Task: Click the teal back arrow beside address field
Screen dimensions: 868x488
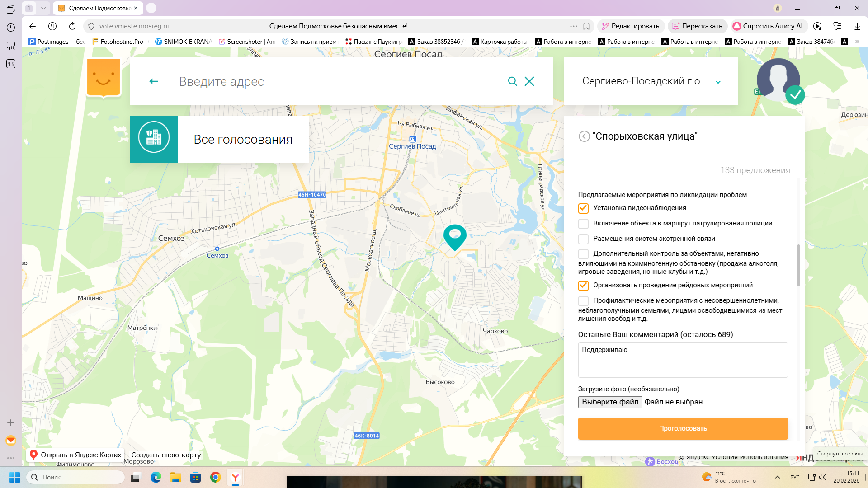Action: (x=154, y=81)
